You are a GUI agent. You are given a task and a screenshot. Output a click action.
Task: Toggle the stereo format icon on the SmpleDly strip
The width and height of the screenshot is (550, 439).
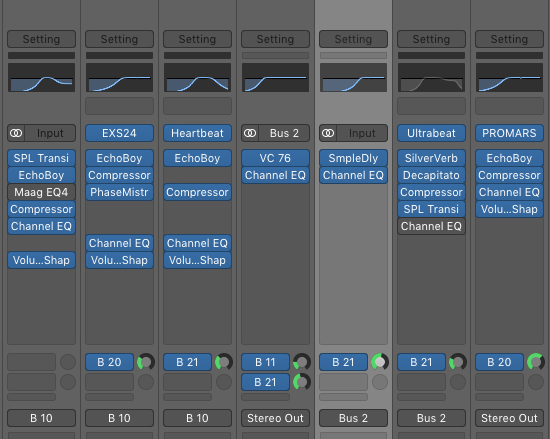pos(328,133)
